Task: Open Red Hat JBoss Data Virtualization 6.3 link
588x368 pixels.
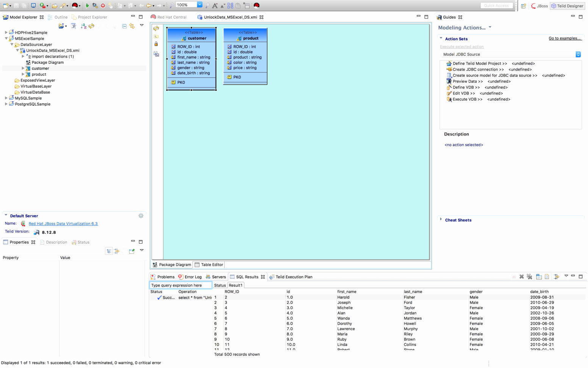Action: [x=63, y=224]
